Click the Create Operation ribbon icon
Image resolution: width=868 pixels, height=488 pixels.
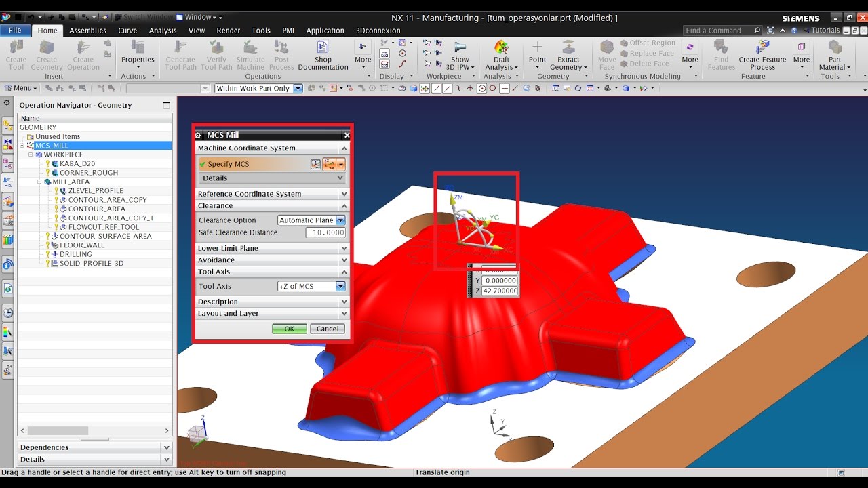click(83, 47)
